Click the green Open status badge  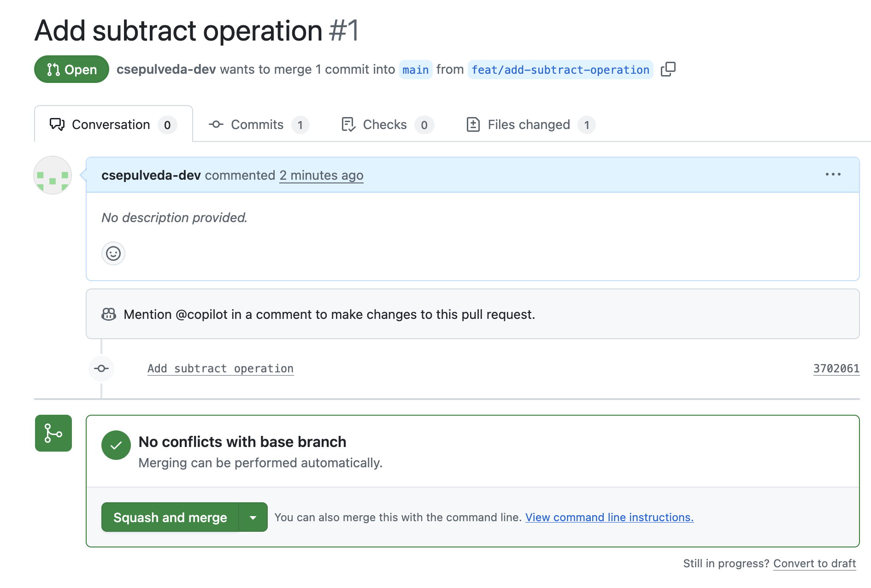tap(71, 70)
